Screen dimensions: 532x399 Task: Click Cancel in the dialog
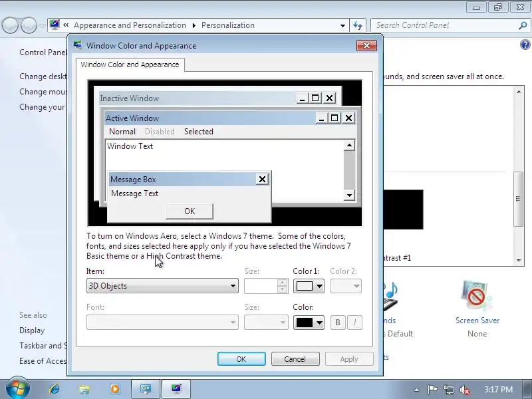295,359
